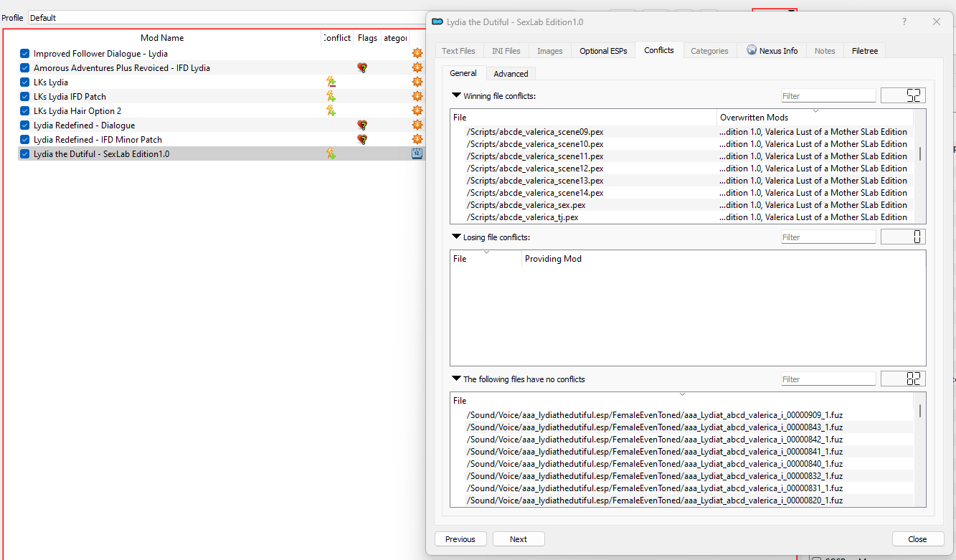Click category gear icon on Lydia Redefined - IFD Minor Patch
The image size is (956, 560).
point(417,140)
